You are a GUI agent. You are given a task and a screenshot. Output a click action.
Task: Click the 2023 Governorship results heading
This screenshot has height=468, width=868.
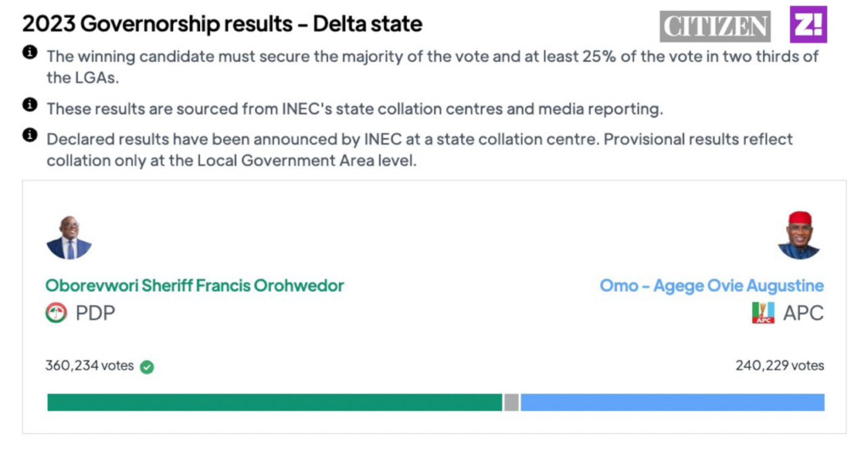point(222,24)
